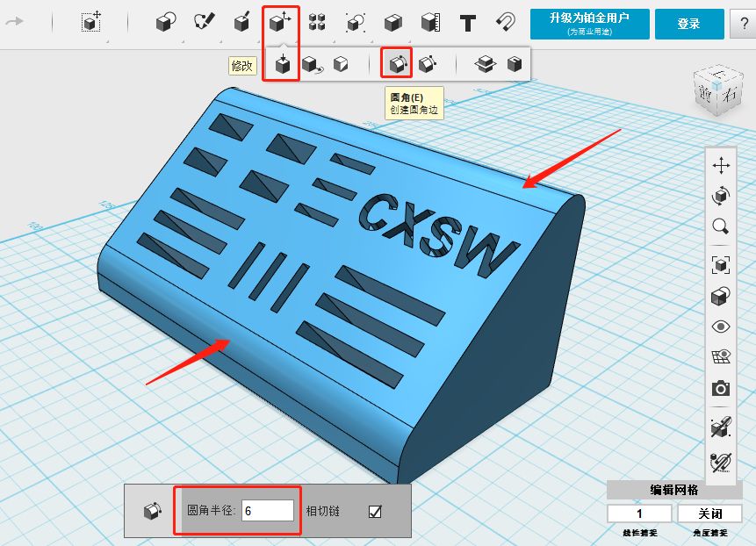
Task: Open the Grouping tool menu
Action: (x=356, y=23)
